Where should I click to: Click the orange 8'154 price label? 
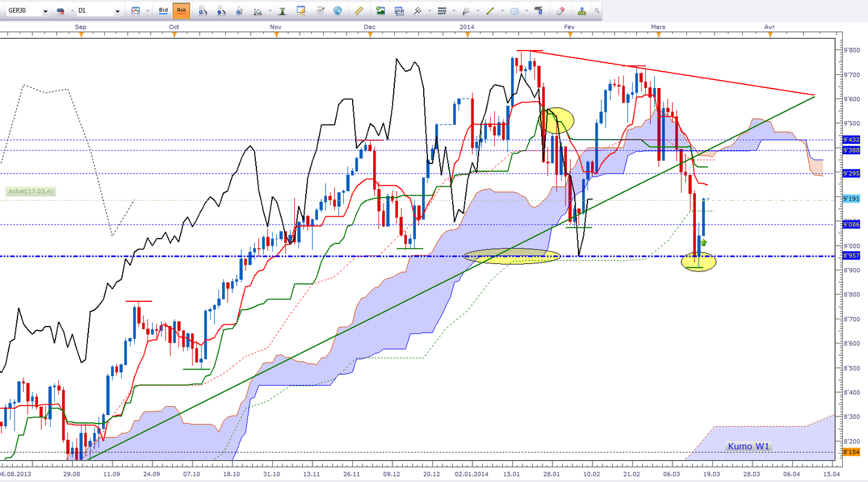pyautogui.click(x=851, y=452)
